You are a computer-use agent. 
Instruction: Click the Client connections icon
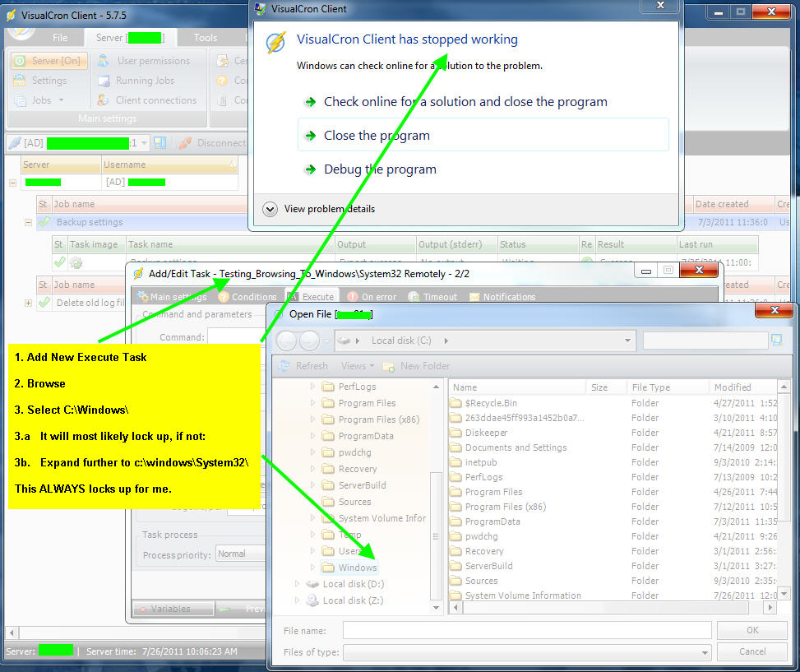(x=102, y=100)
